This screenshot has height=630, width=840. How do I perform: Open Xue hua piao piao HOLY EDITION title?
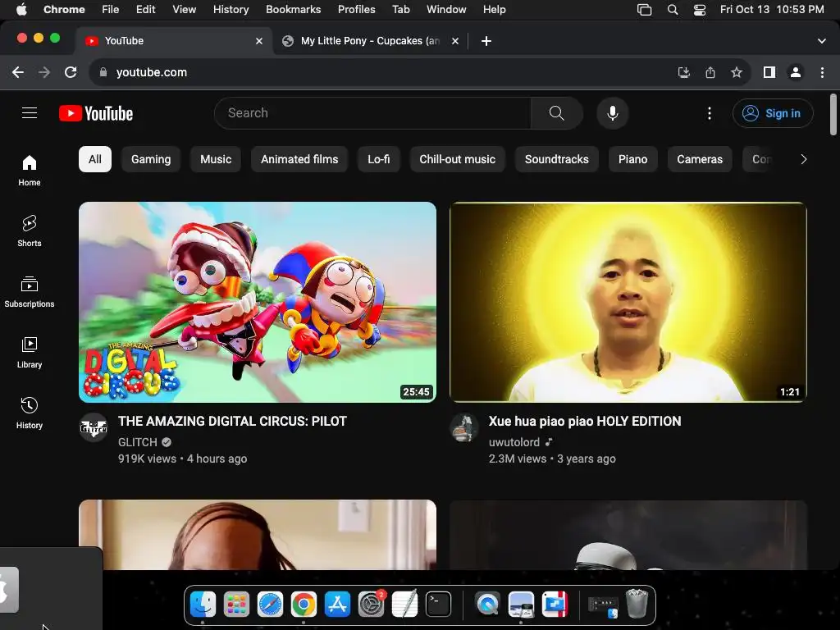[x=584, y=421]
